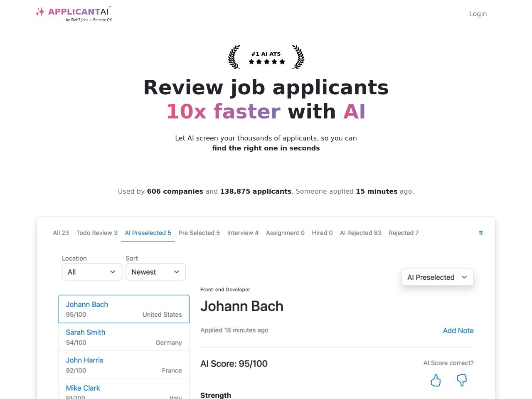Open the AI Rejected 83 tab
The width and height of the screenshot is (532, 399).
pyautogui.click(x=361, y=233)
